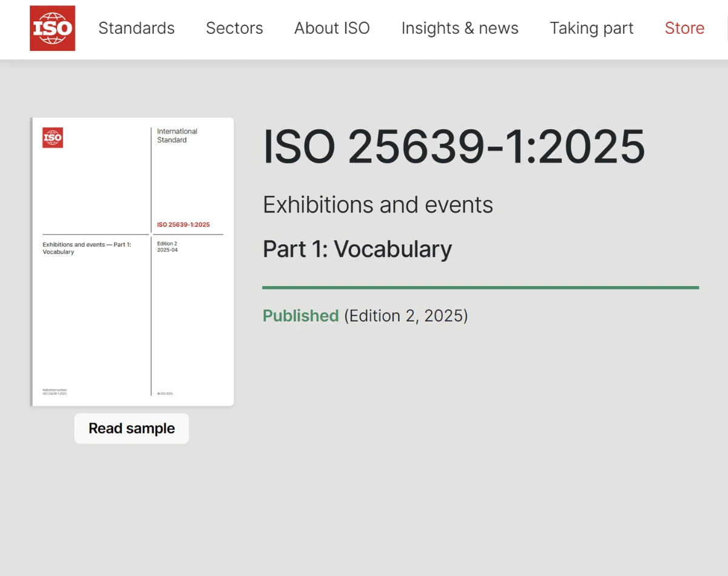Image resolution: width=728 pixels, height=576 pixels.
Task: Open the Sectors menu
Action: click(234, 28)
